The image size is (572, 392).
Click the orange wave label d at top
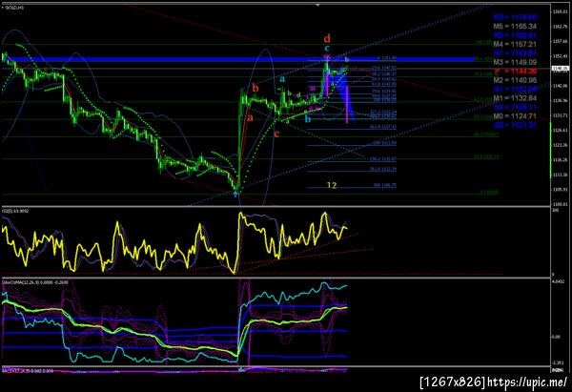tap(327, 38)
